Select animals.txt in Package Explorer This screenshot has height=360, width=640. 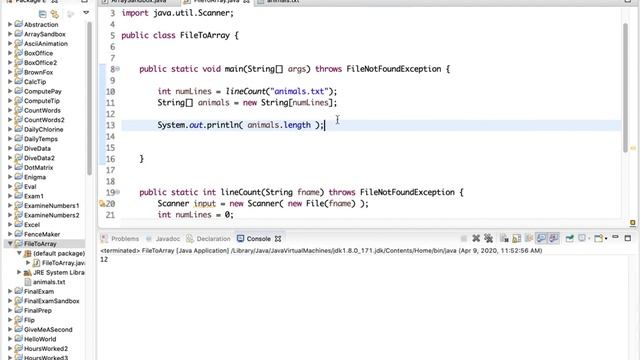[x=49, y=282]
